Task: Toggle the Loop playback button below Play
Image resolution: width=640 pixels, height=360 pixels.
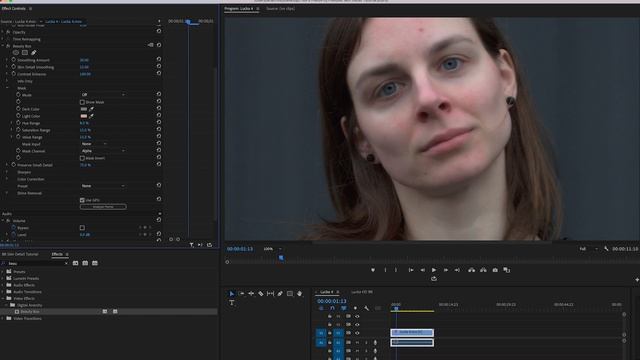Action: [x=434, y=279]
